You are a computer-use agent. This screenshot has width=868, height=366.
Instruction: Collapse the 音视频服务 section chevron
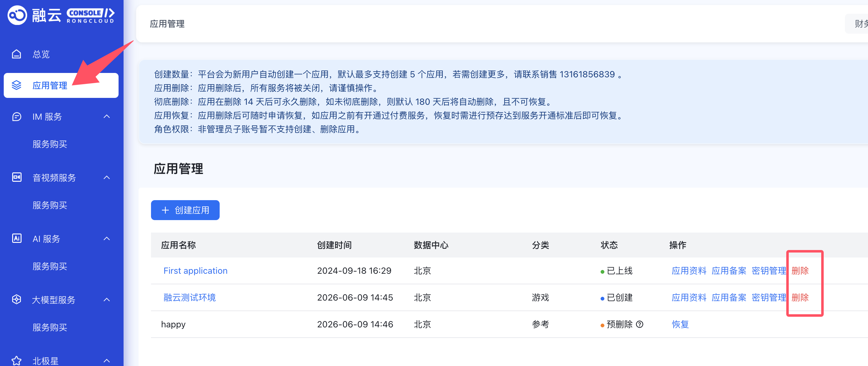coord(107,177)
